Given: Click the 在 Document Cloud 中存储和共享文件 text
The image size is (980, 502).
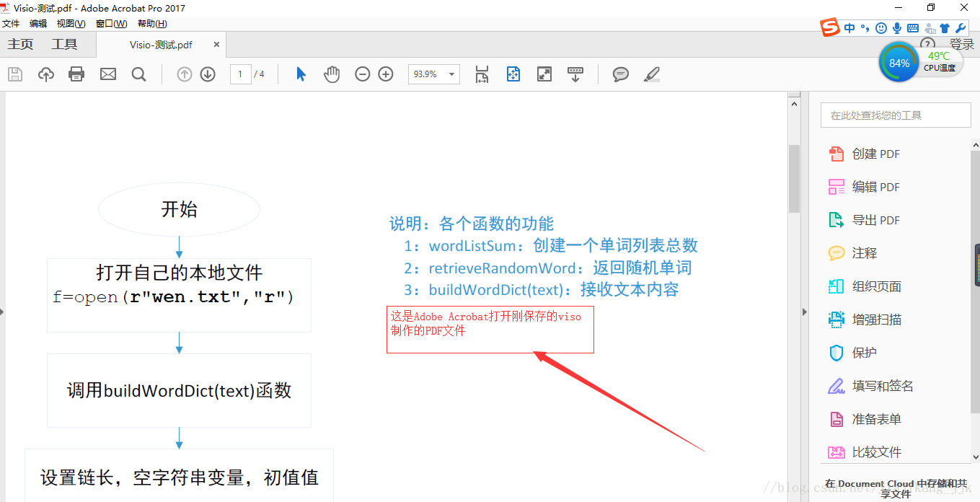Looking at the screenshot, I should pos(896,489).
